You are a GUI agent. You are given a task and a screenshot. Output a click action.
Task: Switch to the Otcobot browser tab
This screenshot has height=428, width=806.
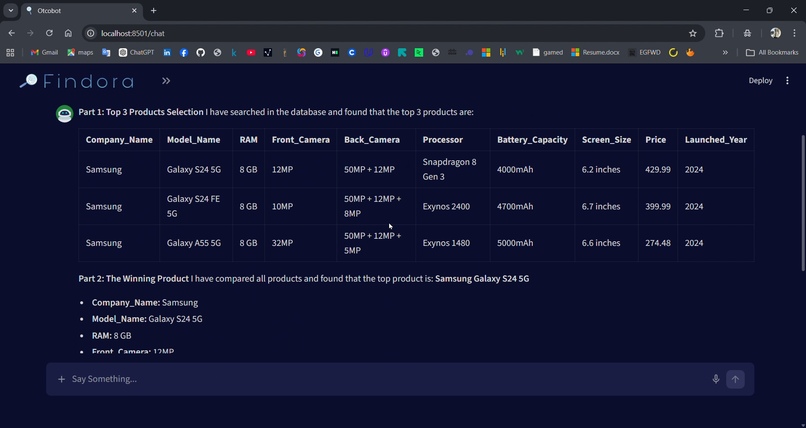click(x=81, y=11)
